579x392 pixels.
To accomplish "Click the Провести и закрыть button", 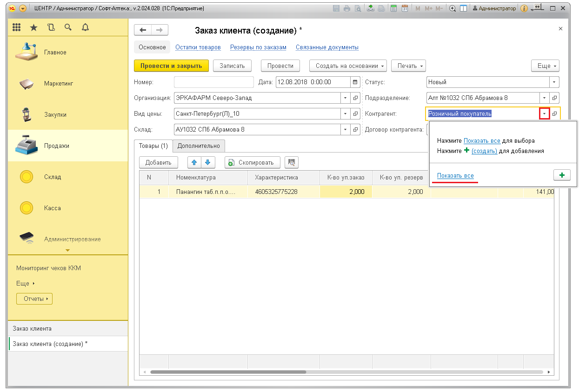I will coord(171,66).
